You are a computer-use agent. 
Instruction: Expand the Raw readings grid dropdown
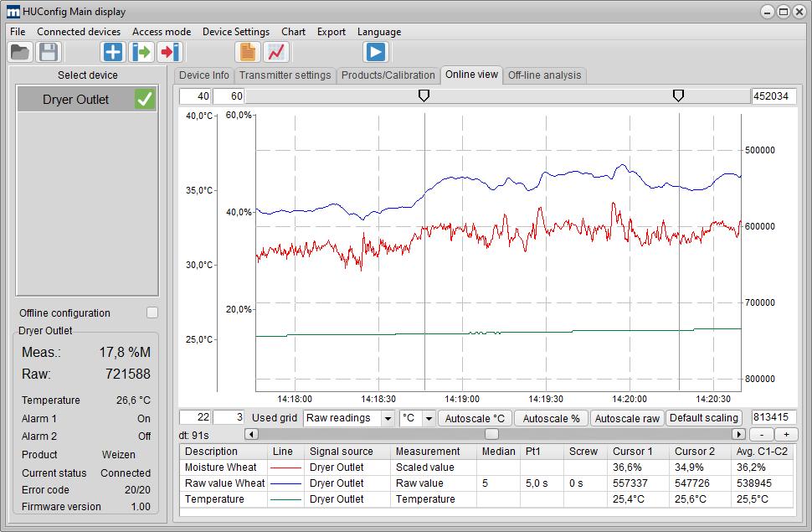[388, 418]
